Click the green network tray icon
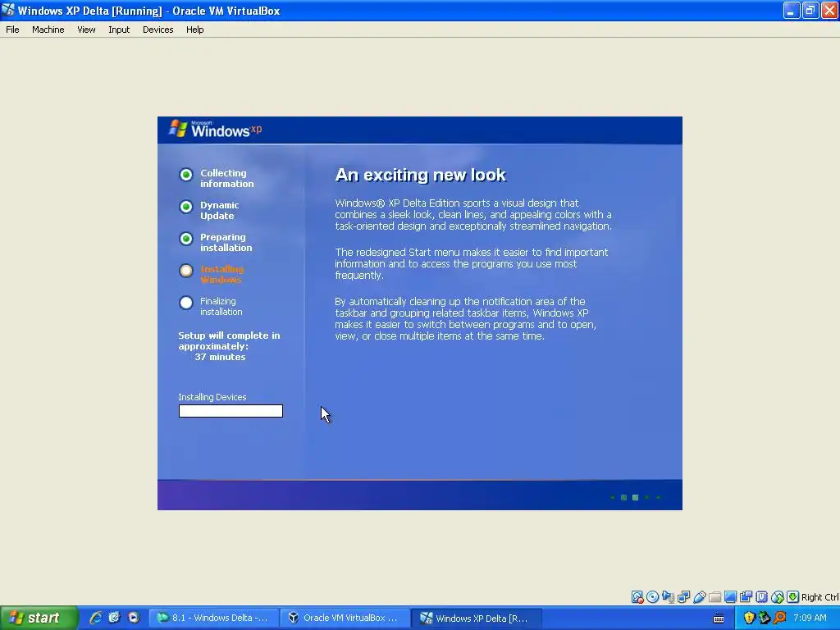This screenshot has width=840, height=630. pos(765,618)
